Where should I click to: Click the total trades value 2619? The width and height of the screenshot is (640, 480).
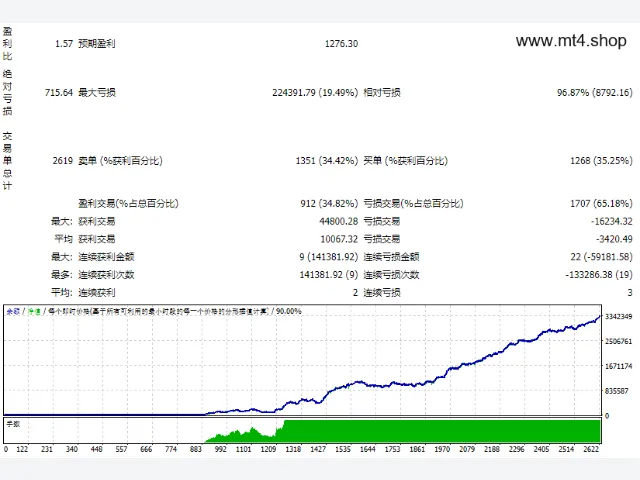click(62, 161)
